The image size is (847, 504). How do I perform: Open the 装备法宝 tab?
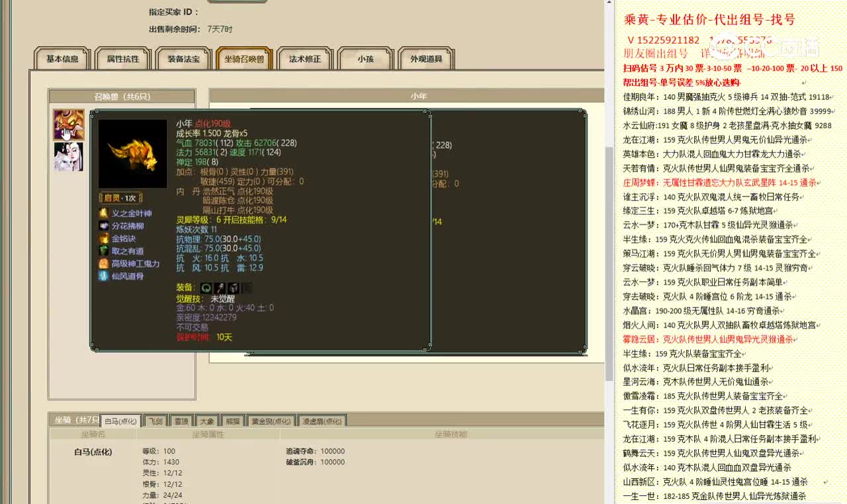click(x=183, y=59)
